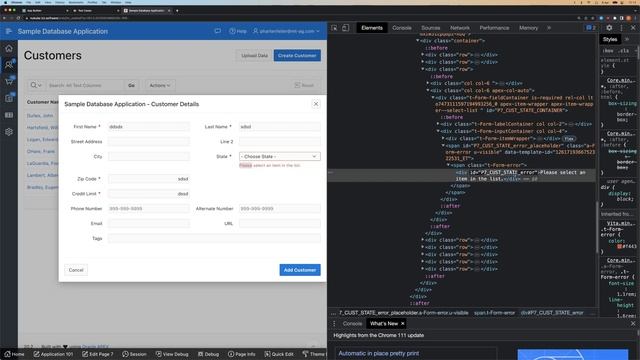The width and height of the screenshot is (640, 360).
Task: Focus the Phone Number field
Action: point(149,209)
